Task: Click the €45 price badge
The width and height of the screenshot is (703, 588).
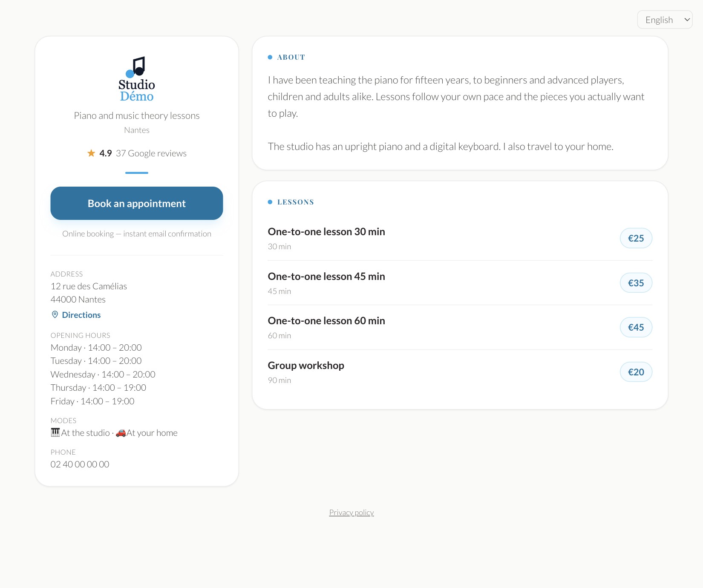Action: click(636, 327)
